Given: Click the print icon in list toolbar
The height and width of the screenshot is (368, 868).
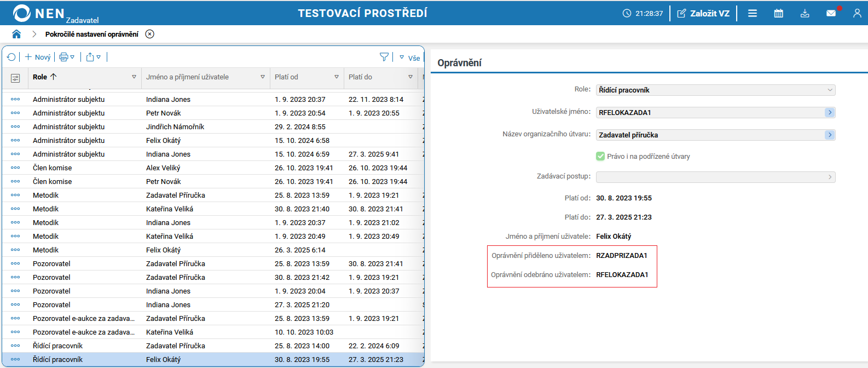Looking at the screenshot, I should point(64,57).
